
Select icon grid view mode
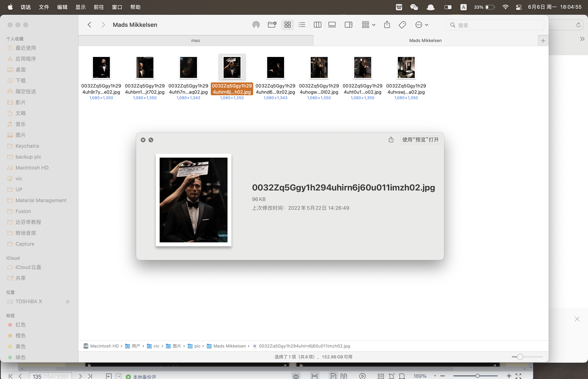click(x=287, y=25)
